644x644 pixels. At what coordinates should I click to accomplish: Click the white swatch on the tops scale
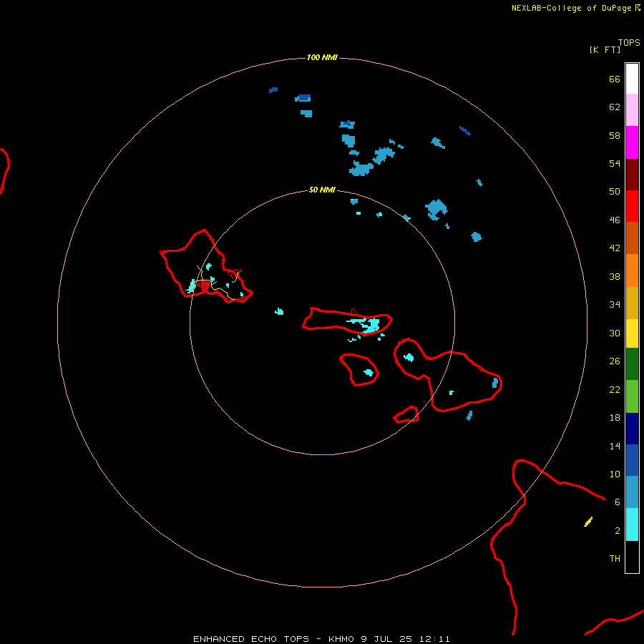click(x=632, y=79)
